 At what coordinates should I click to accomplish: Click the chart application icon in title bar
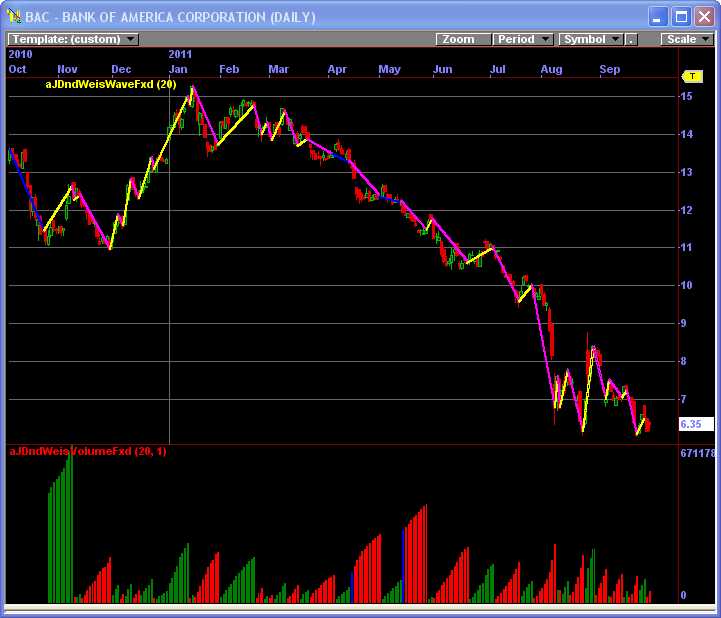14,17
